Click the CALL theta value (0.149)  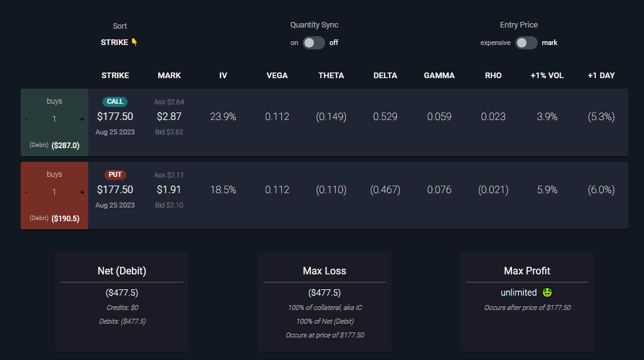(331, 117)
